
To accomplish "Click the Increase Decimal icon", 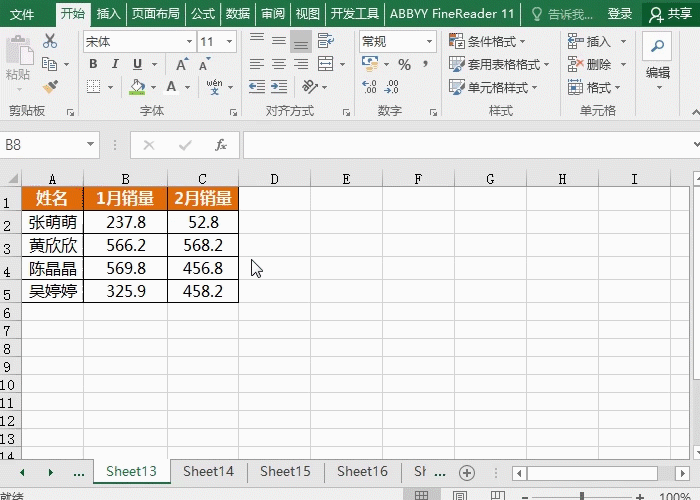I will [x=369, y=87].
